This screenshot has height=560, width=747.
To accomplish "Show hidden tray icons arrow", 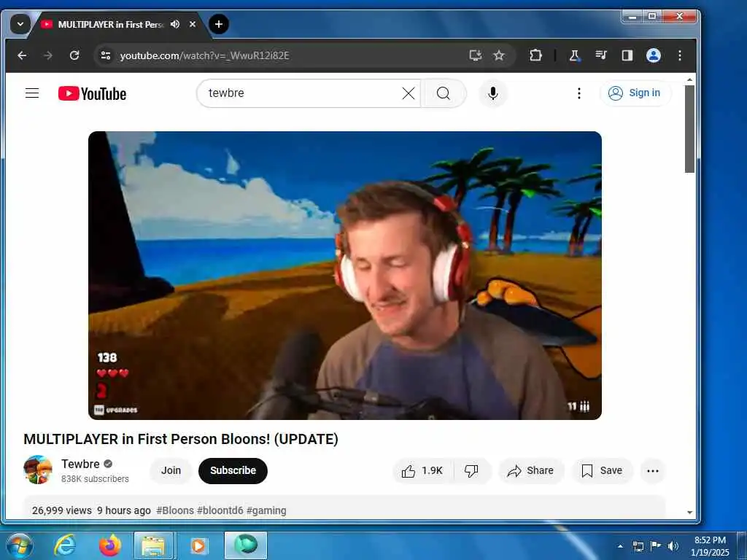I will pyautogui.click(x=620, y=546).
